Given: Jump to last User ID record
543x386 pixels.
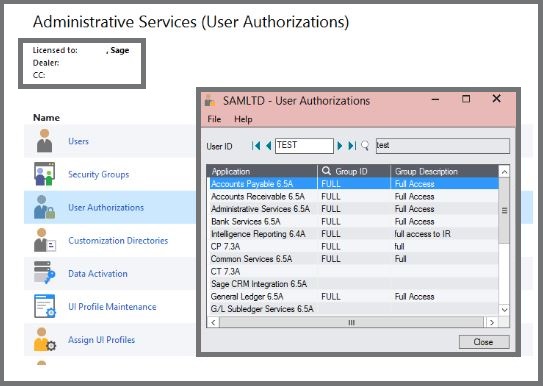Looking at the screenshot, I should coord(352,146).
